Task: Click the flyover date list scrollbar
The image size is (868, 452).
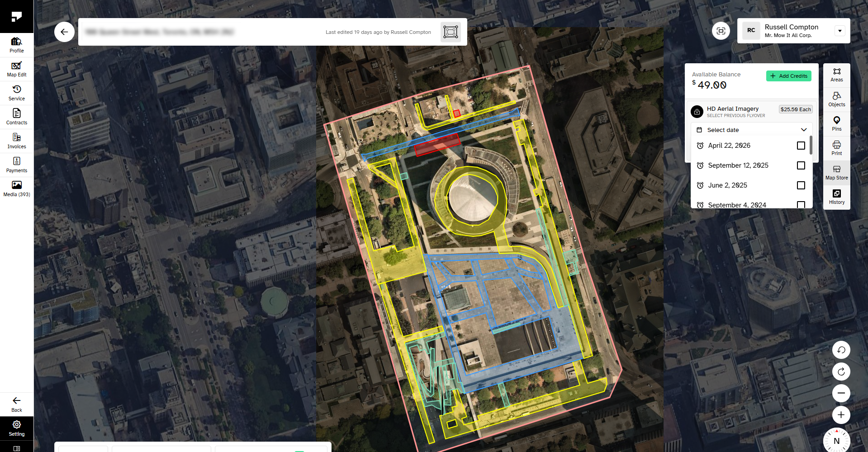Action: pos(811,145)
